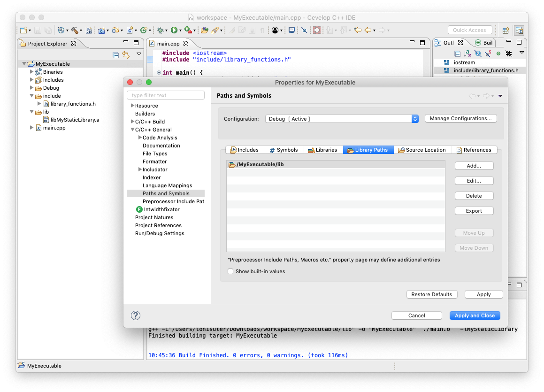Open the dialog's view menu triangle
544x392 pixels.
(x=500, y=96)
